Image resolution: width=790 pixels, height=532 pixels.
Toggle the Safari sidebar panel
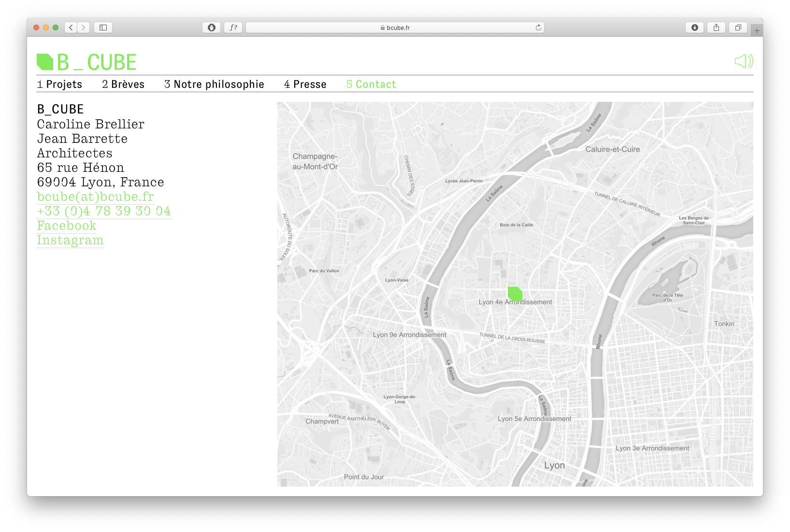[103, 28]
